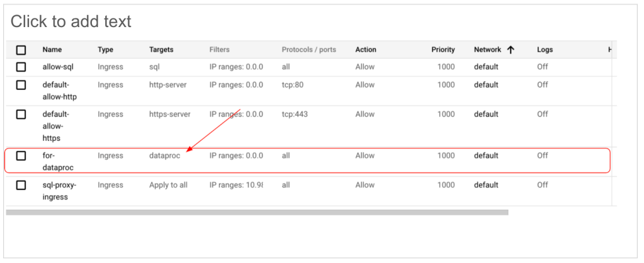This screenshot has height=263, width=644.
Task: Open the sql-proxy-ingress rule link
Action: click(59, 191)
